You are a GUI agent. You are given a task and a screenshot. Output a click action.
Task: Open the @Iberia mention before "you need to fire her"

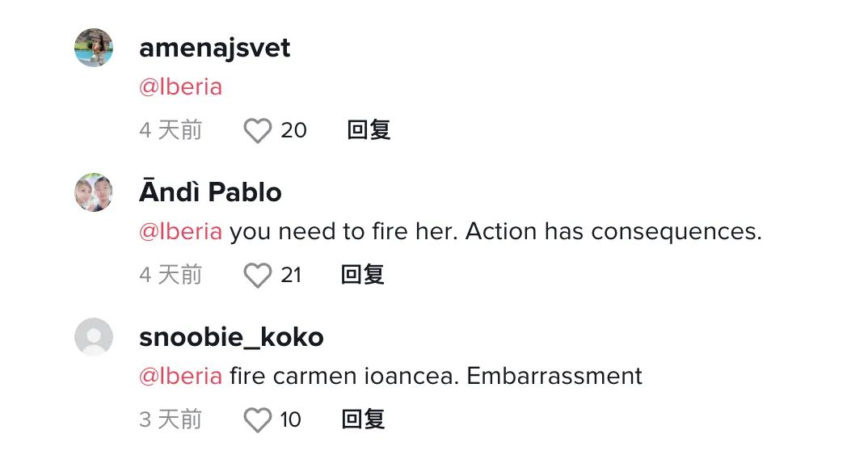click(180, 231)
